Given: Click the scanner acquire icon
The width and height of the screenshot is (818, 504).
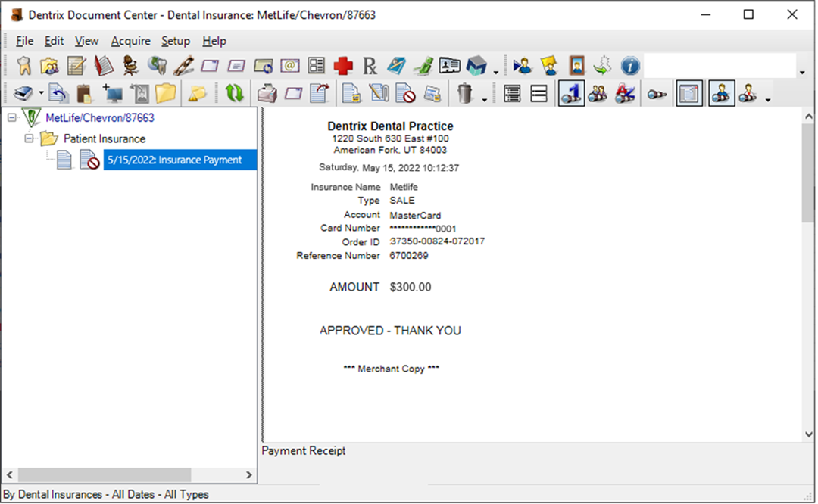Looking at the screenshot, I should point(23,94).
